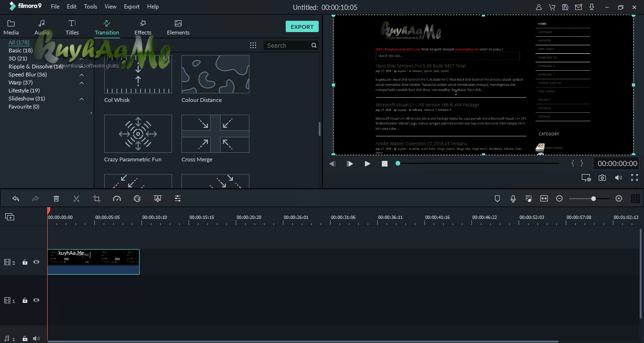Click the timeline zoom slider handle
This screenshot has height=343, width=644.
click(x=594, y=199)
